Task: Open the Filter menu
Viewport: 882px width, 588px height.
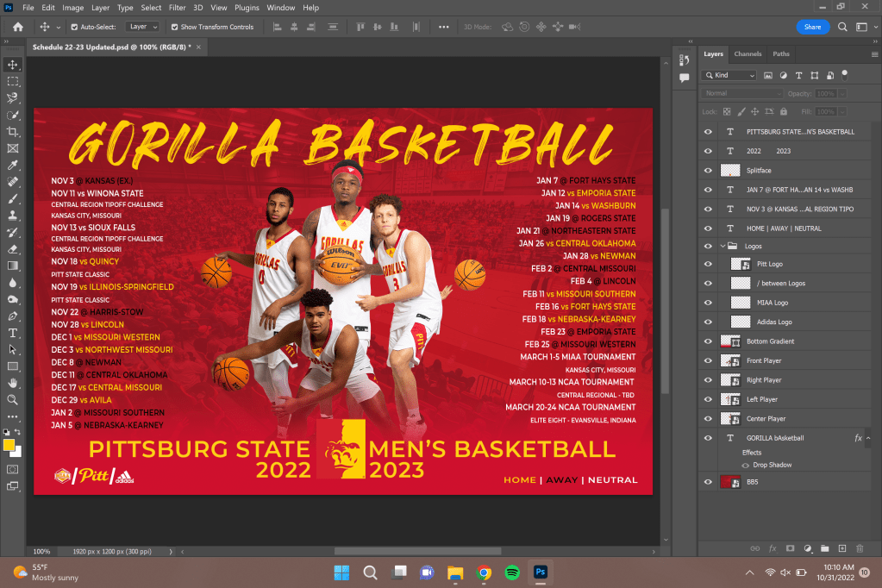Action: (177, 8)
